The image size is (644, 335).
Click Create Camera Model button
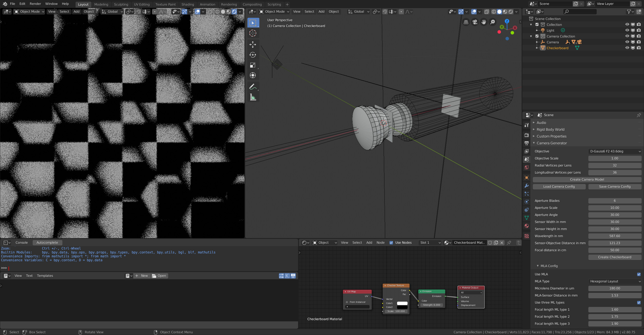click(587, 179)
